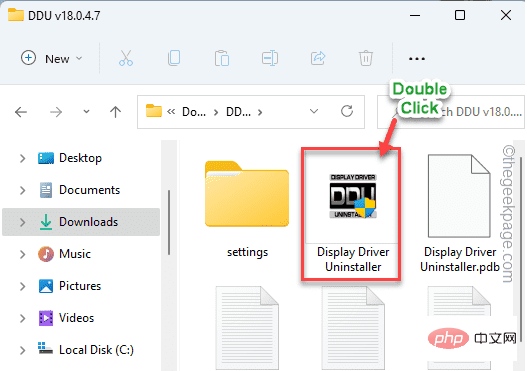This screenshot has width=527, height=371.
Task: Select the 'DD...' breadcrumb segment
Action: point(238,112)
